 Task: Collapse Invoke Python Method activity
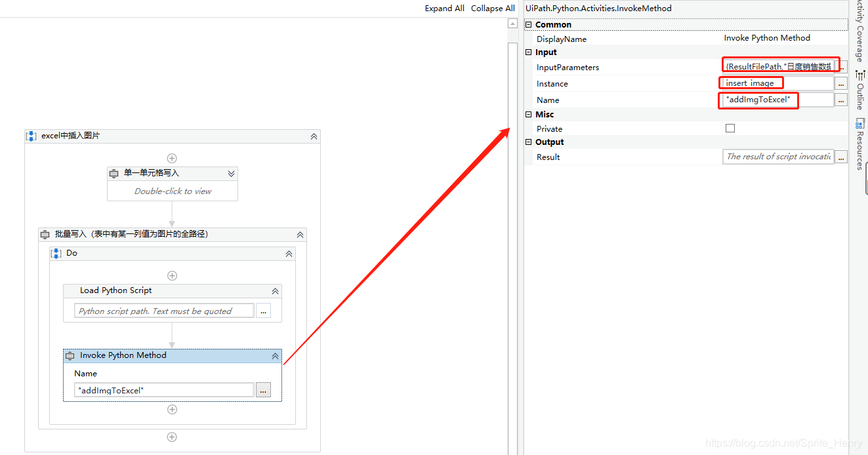tap(275, 355)
